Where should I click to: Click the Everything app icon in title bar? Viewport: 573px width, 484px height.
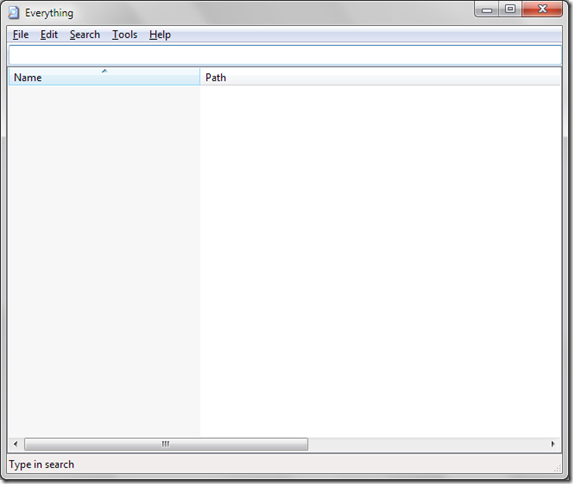(x=14, y=12)
